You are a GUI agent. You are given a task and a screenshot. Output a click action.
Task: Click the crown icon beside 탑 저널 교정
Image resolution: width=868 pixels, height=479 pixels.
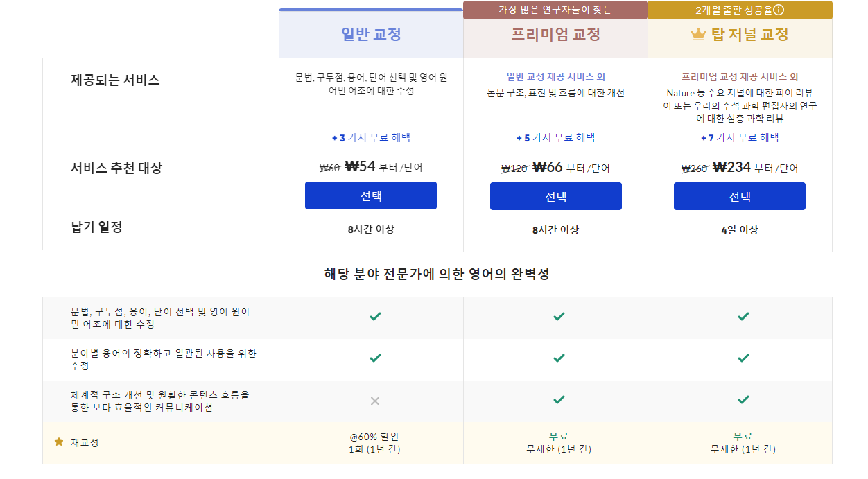(697, 35)
